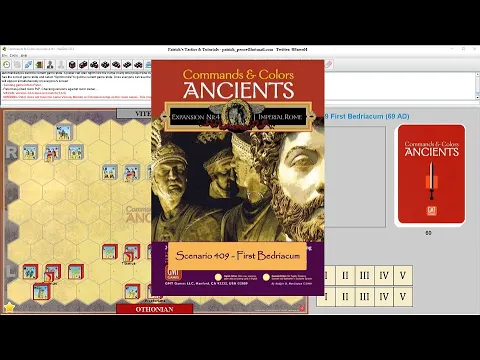Click the chat log scrollbar up arrow
480x360 pixels.
point(477,75)
